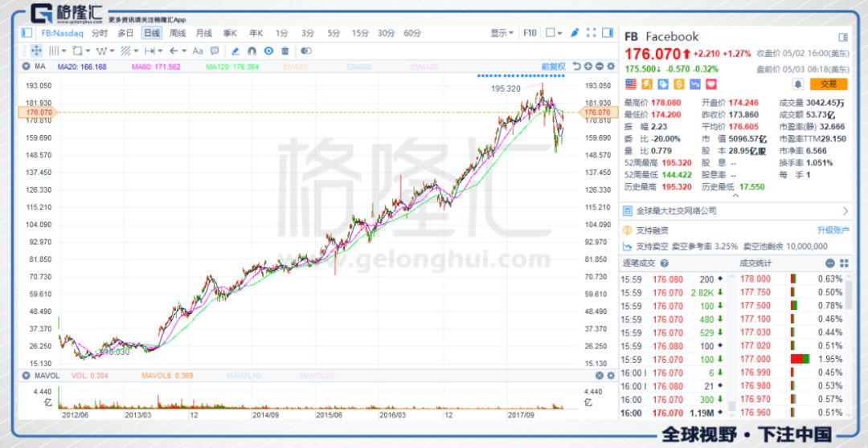Click the 前复权 adjustment link
The width and height of the screenshot is (868, 448).
coord(554,67)
